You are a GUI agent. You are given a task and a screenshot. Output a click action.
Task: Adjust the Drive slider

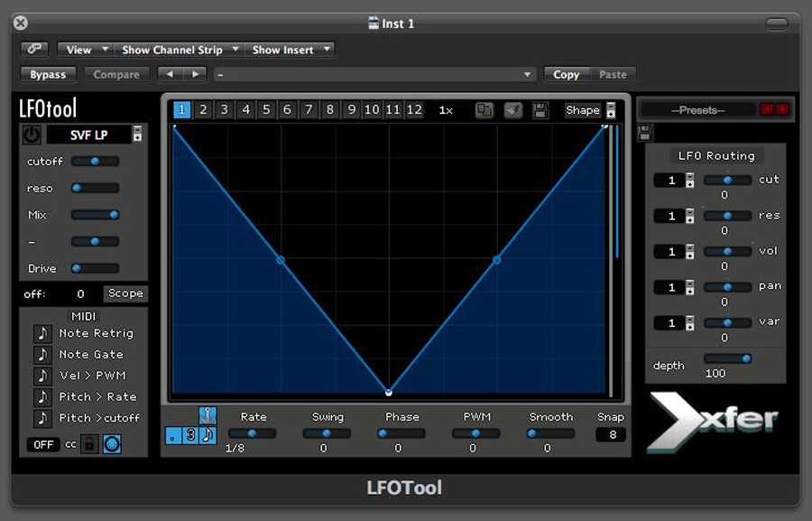[x=96, y=268]
